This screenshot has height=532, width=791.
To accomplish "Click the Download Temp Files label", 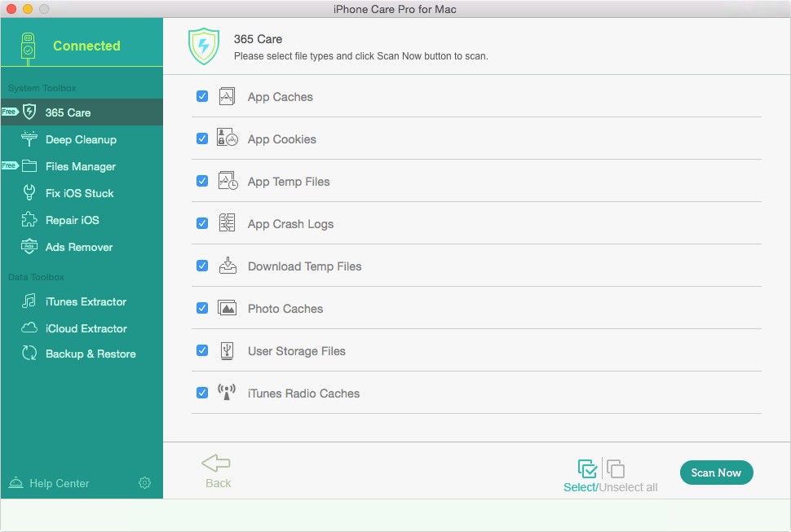I will (x=305, y=266).
